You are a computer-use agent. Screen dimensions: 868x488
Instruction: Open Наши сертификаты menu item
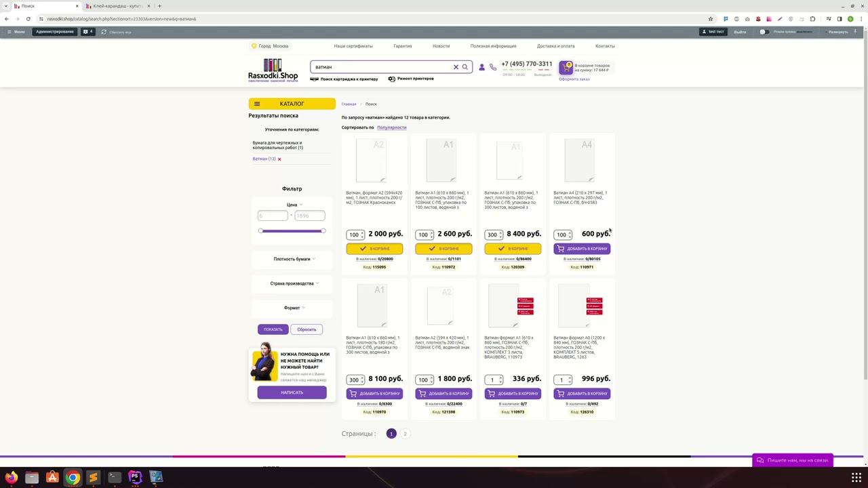(x=353, y=46)
